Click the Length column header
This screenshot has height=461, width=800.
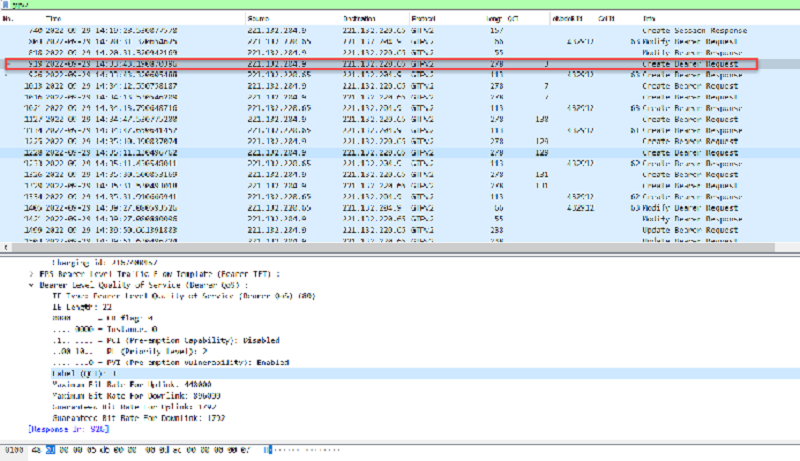pos(494,18)
